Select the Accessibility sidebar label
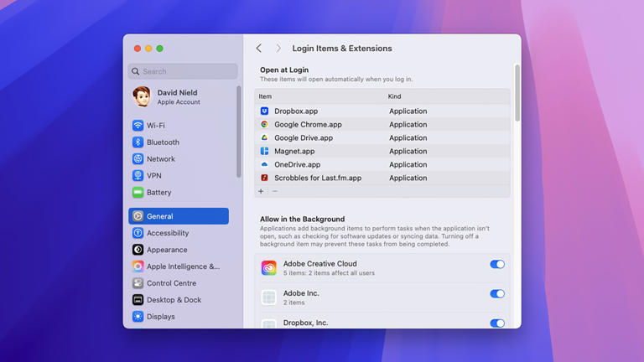The height and width of the screenshot is (362, 644). tap(168, 233)
